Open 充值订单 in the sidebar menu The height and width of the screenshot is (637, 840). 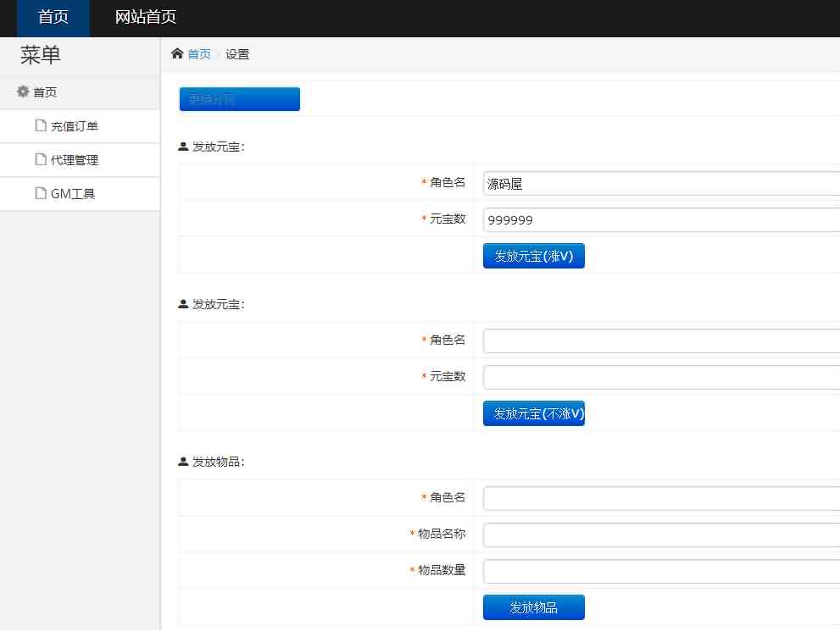click(x=75, y=126)
